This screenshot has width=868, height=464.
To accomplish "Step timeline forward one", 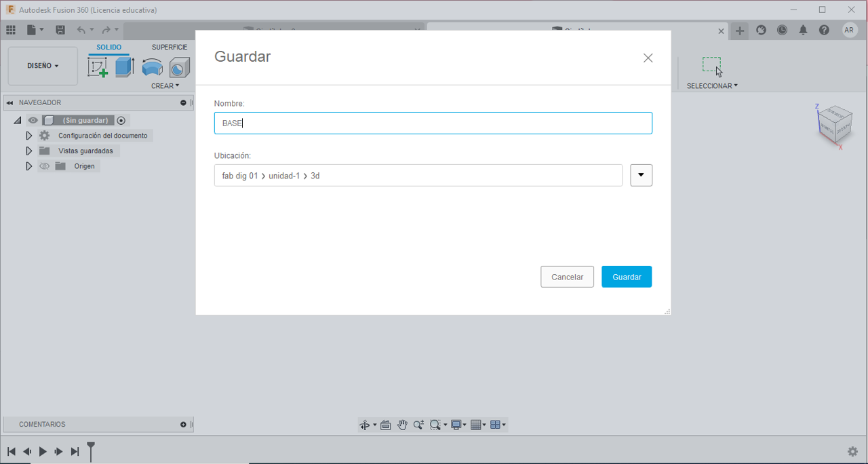I will coord(59,451).
